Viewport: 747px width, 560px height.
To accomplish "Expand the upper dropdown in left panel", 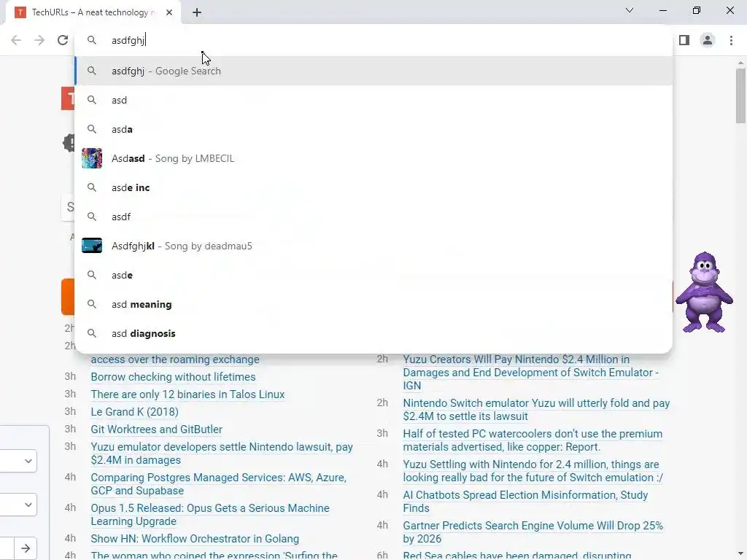I will click(x=18, y=461).
